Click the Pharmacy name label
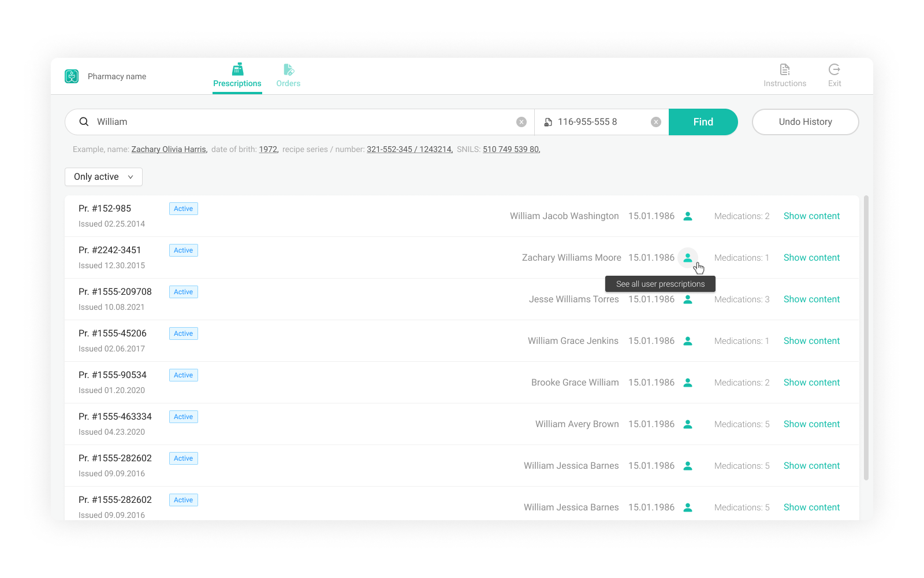The height and width of the screenshot is (578, 924). click(117, 76)
